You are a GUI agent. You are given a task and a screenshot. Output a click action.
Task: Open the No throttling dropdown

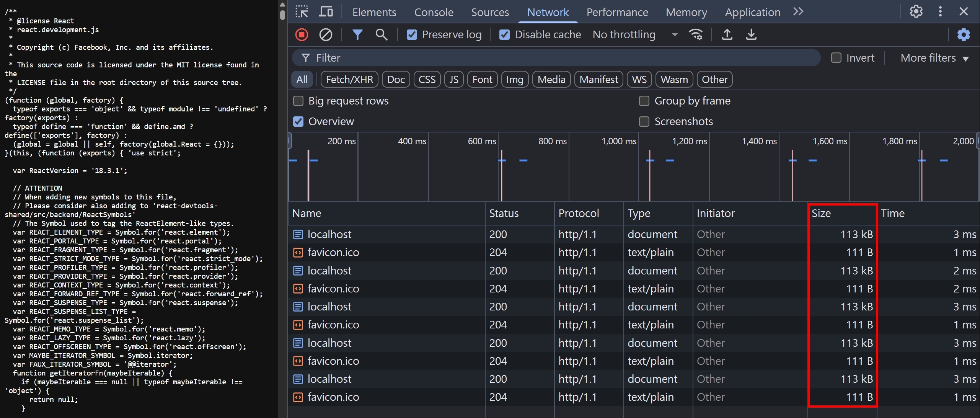pyautogui.click(x=635, y=35)
